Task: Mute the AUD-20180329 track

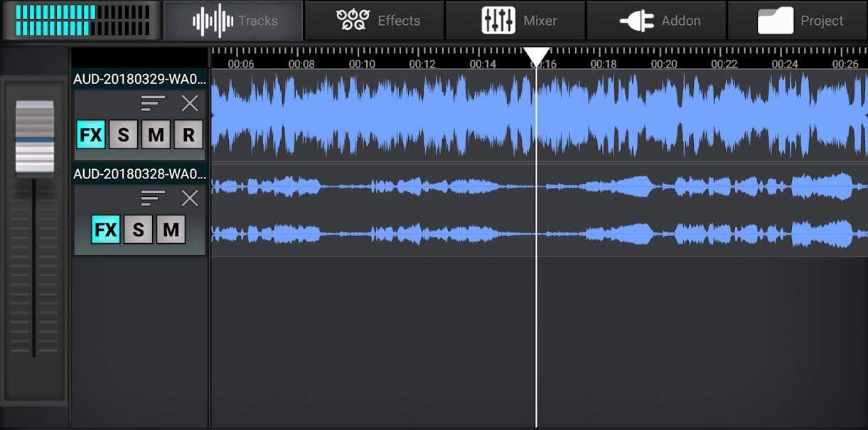Action: coord(156,134)
